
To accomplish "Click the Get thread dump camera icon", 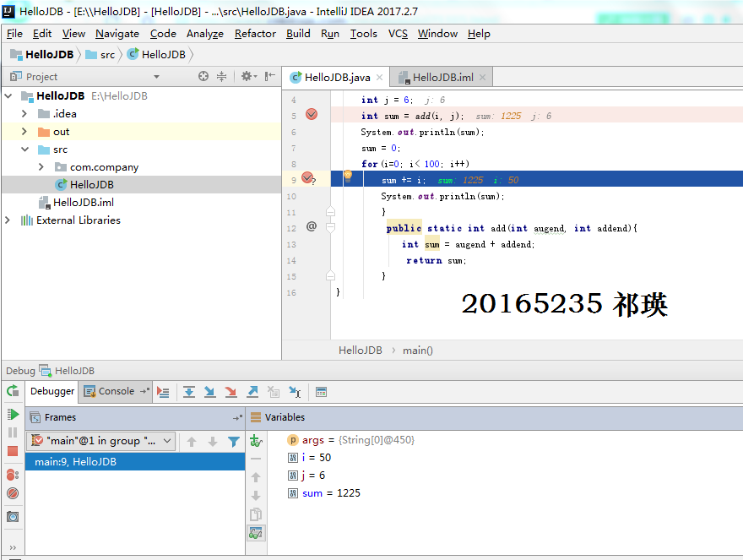I will (13, 517).
